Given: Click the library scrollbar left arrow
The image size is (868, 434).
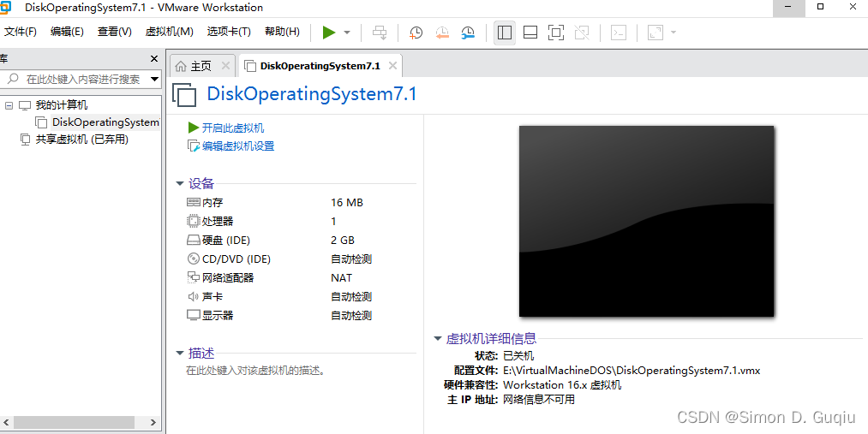Looking at the screenshot, I should tap(6, 422).
